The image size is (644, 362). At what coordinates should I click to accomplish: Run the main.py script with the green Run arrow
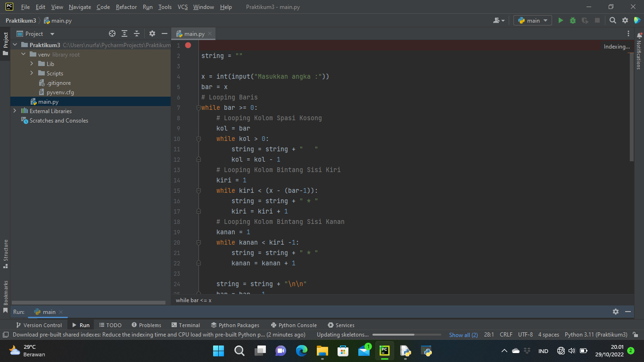(x=561, y=20)
